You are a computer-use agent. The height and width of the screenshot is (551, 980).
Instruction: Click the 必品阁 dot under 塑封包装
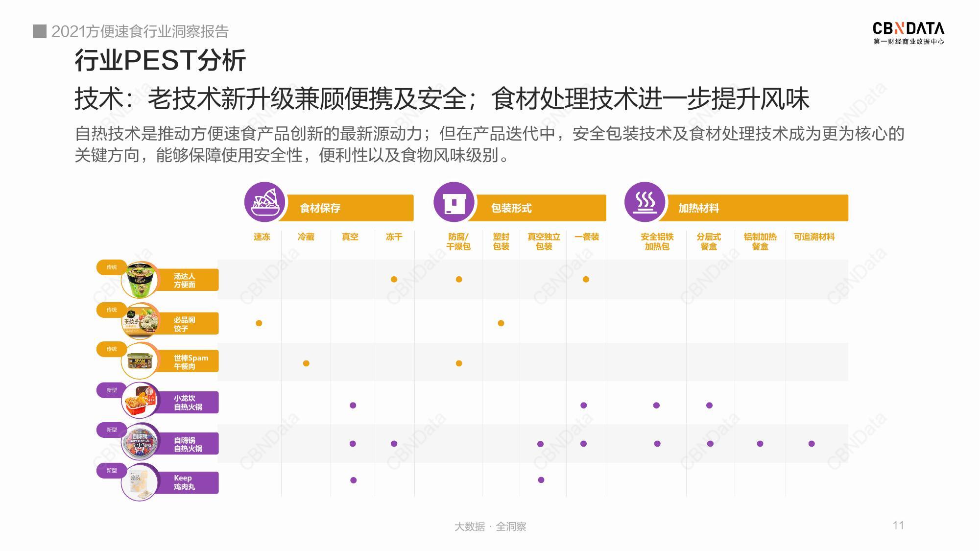click(501, 323)
